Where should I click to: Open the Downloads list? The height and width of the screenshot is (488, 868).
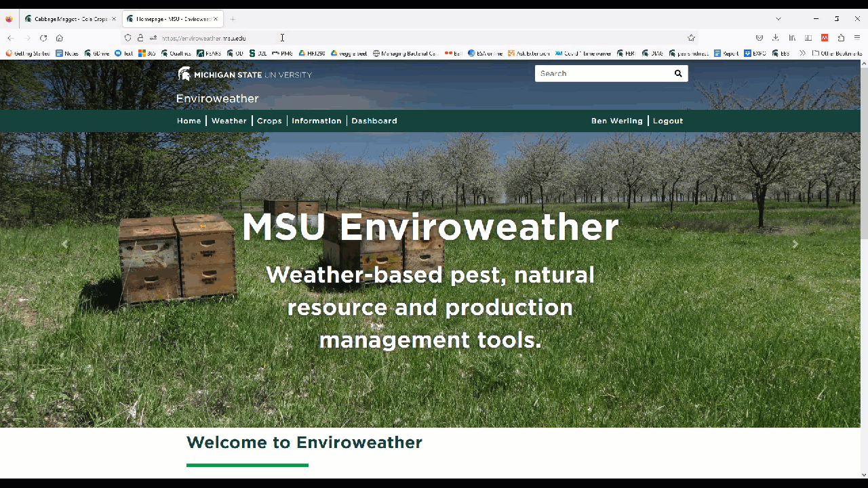775,38
